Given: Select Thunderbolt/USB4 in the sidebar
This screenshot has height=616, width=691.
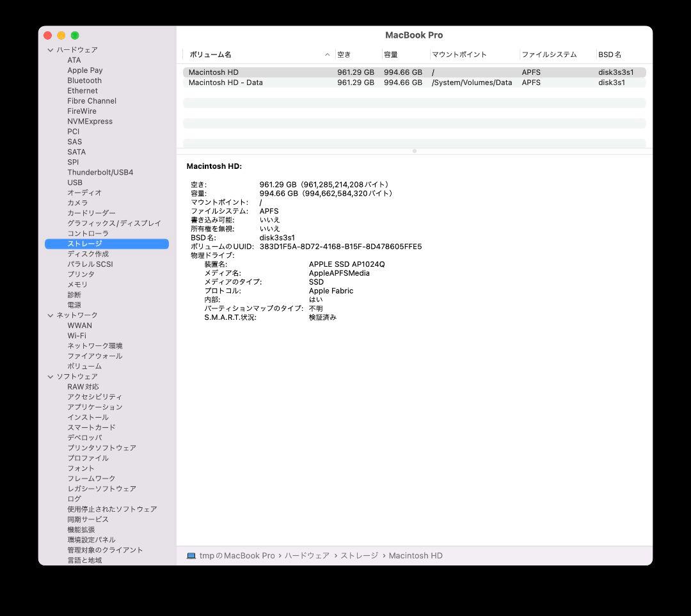Looking at the screenshot, I should coord(104,172).
